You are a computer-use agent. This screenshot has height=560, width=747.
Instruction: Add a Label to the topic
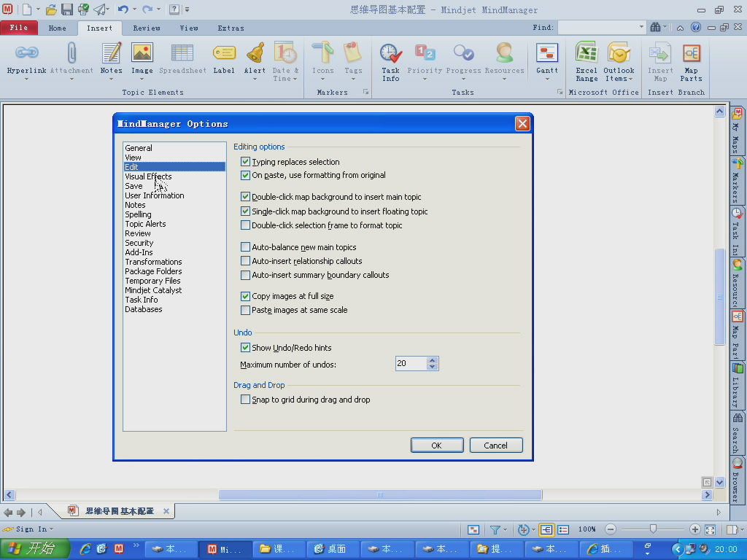click(x=224, y=58)
